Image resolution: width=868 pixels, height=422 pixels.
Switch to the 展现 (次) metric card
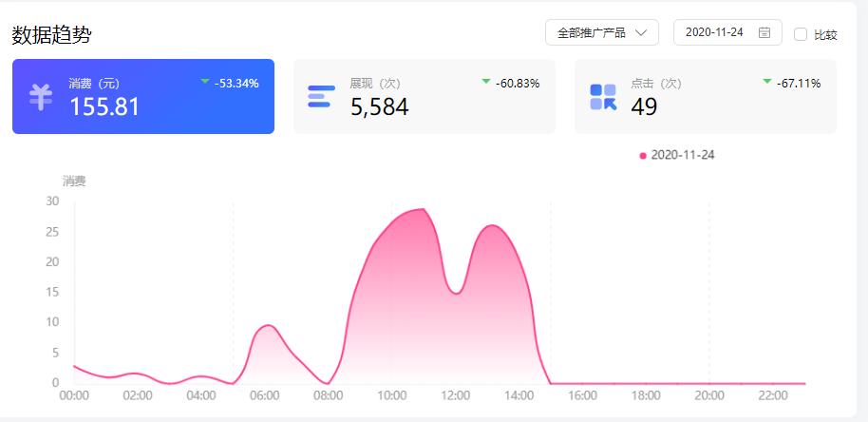424,96
